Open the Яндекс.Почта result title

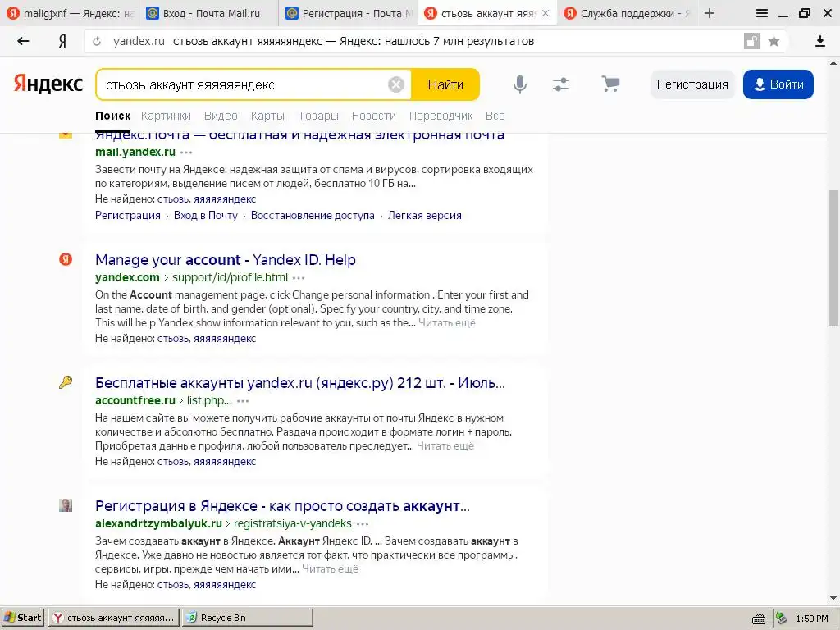[x=299, y=135]
